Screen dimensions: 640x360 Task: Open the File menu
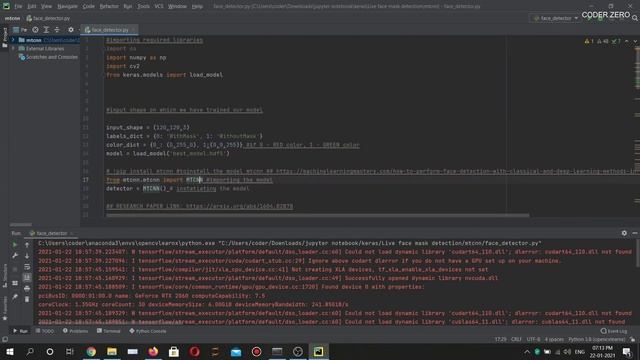click(18, 6)
